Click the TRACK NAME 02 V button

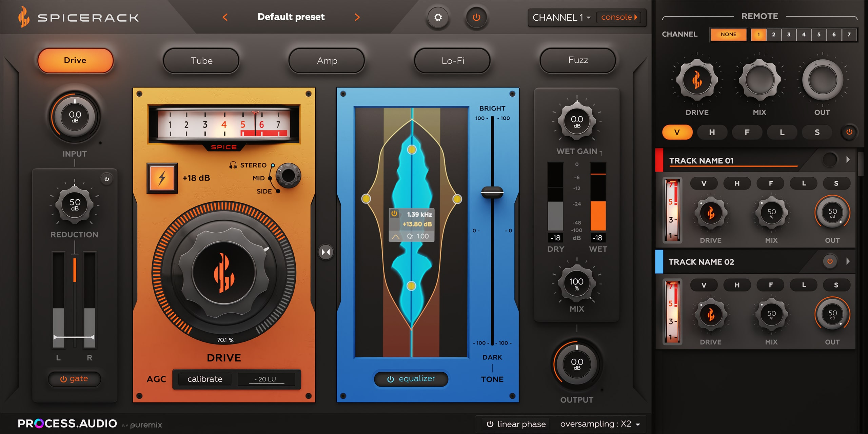[704, 285]
